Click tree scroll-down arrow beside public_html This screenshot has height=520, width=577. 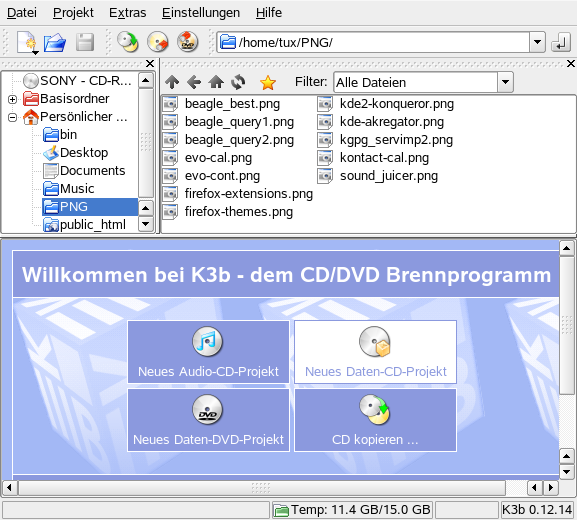(x=146, y=224)
